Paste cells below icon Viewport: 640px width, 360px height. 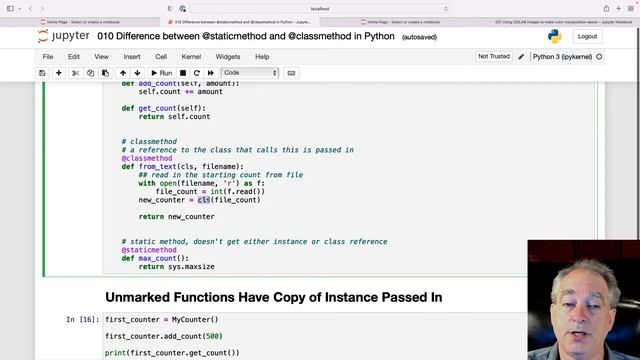click(105, 73)
